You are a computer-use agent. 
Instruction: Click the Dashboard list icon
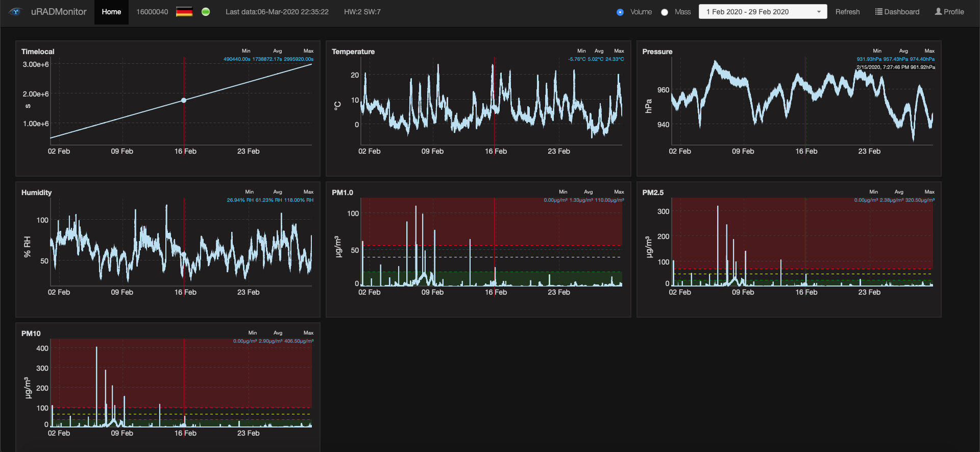click(x=878, y=12)
